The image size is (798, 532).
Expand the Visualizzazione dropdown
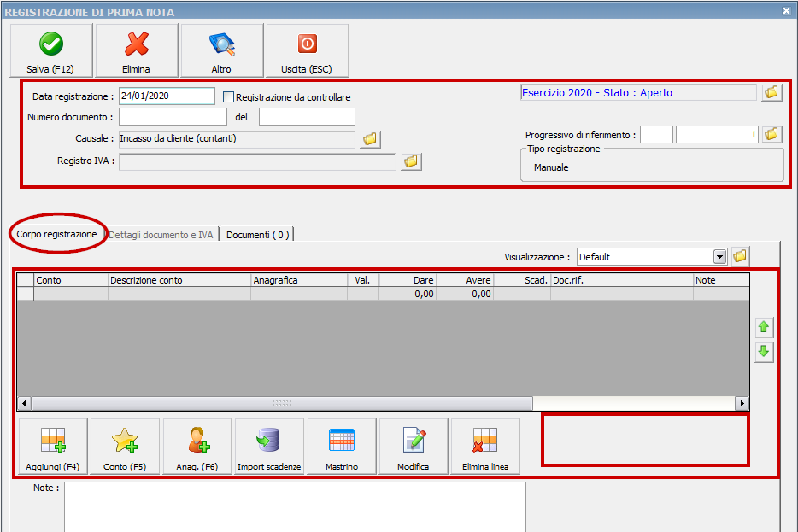click(x=719, y=256)
